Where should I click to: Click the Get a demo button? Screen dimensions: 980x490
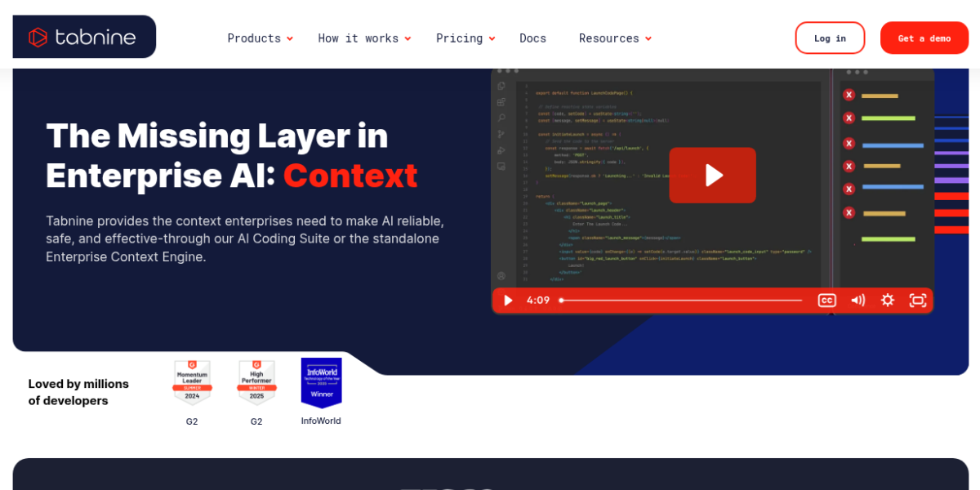click(924, 38)
